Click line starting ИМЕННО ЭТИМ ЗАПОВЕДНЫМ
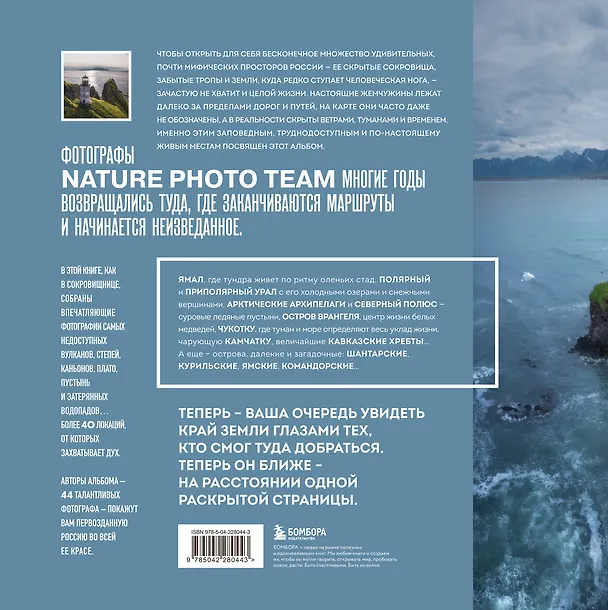Image resolution: width=608 pixels, height=610 pixels. coord(298,133)
